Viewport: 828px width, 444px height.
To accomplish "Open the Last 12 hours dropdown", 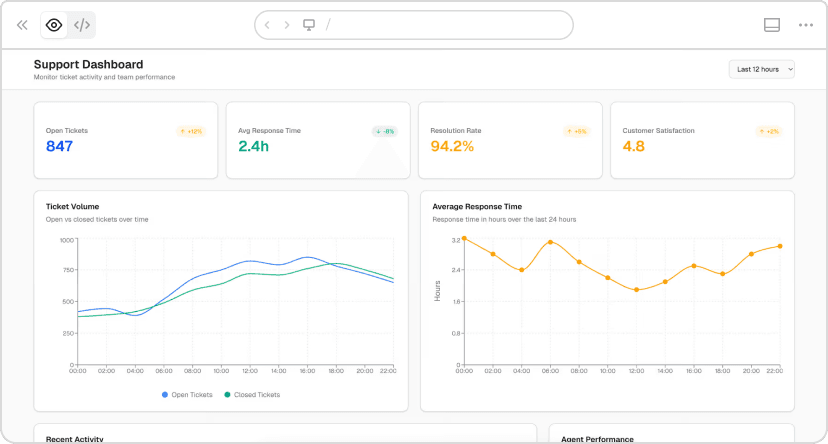I will 762,69.
